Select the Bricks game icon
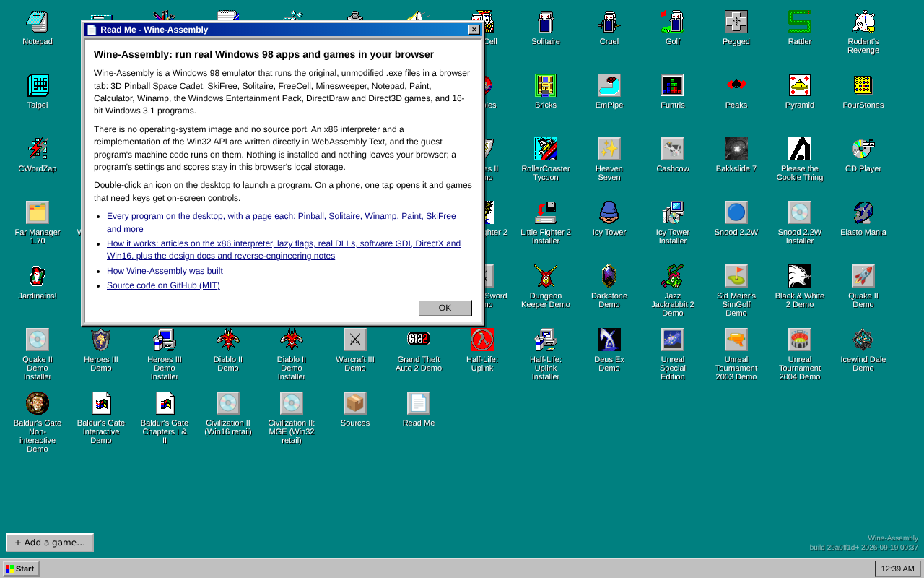 (x=546, y=85)
